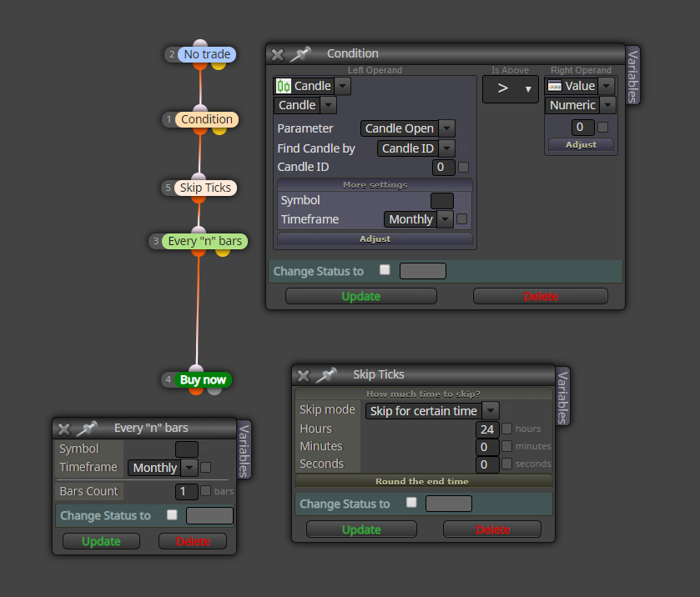Toggle checkbox beside Timeframe in Condition panel

(462, 218)
